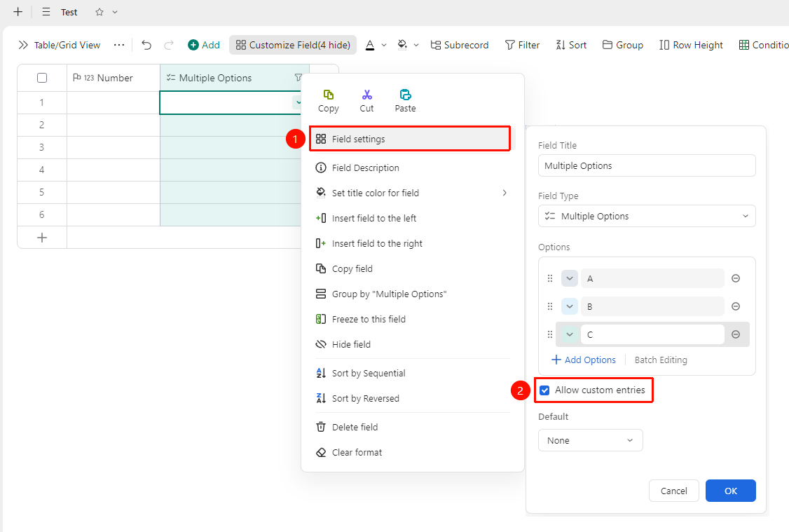Click the Copy icon in context menu
789x532 pixels.
point(328,95)
